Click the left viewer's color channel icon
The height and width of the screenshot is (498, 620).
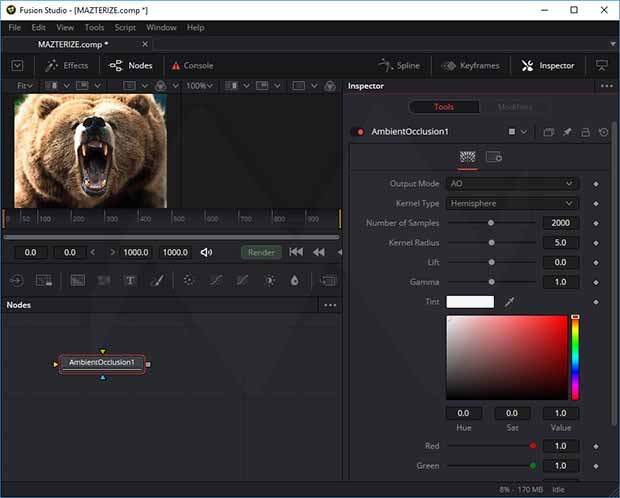[x=161, y=86]
